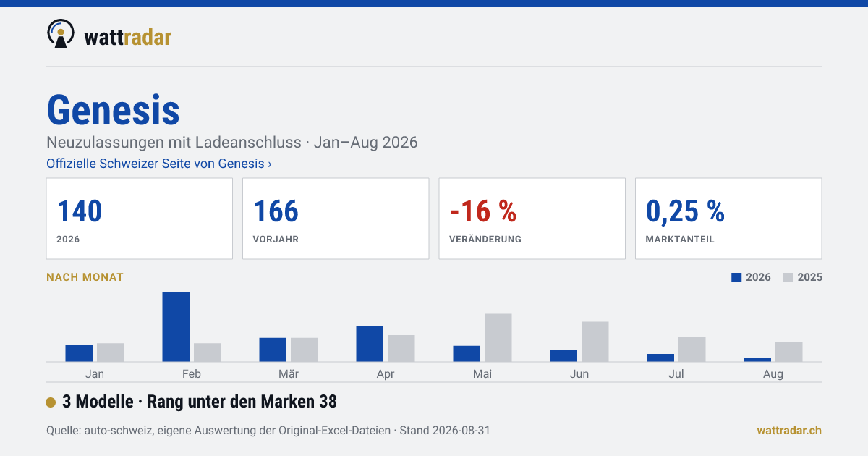Screen dimensions: 868x456
Task: Select the 0,25 % Marktanteil card
Action: coord(728,219)
